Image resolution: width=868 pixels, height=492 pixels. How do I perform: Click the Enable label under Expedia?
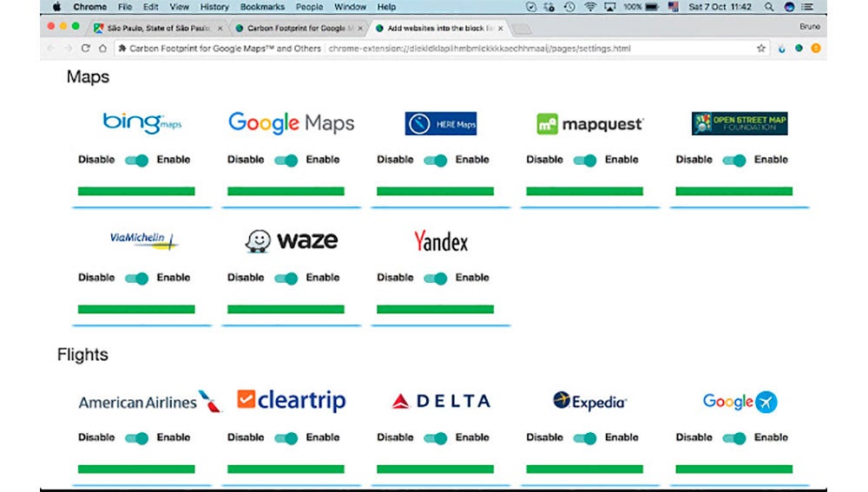tap(621, 437)
